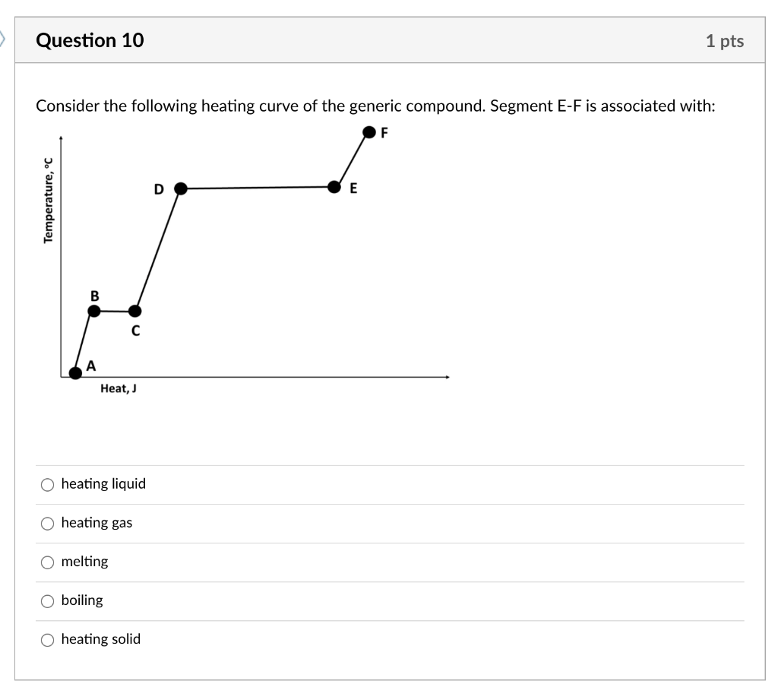
Task: Click point C marker on the graph
Action: tap(135, 310)
